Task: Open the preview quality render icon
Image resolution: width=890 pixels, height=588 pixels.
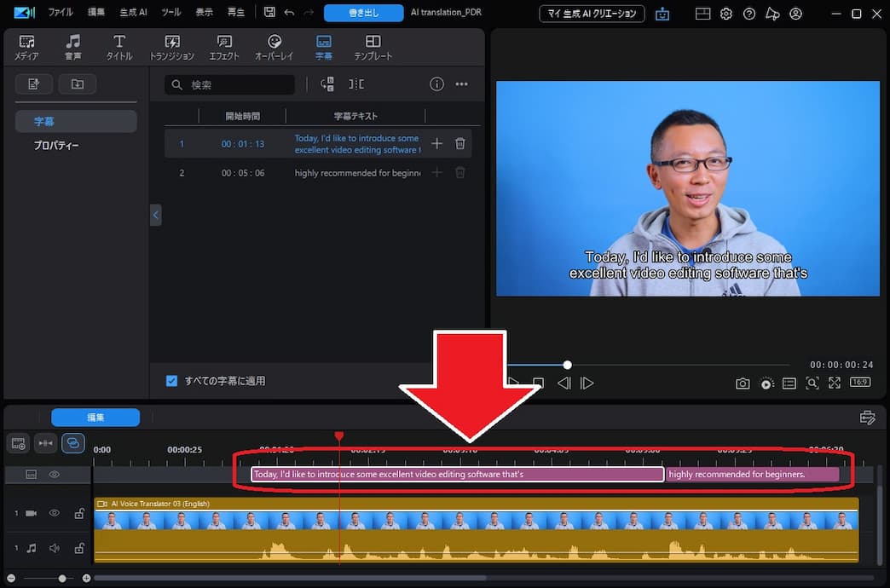Action: point(766,383)
